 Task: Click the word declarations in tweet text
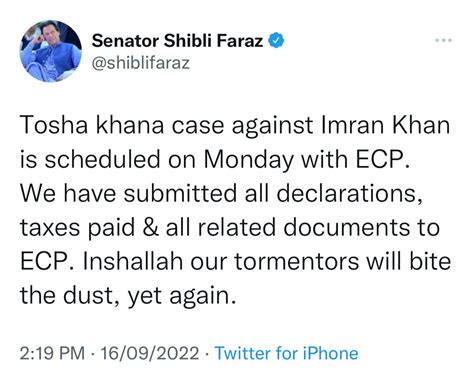[347, 193]
